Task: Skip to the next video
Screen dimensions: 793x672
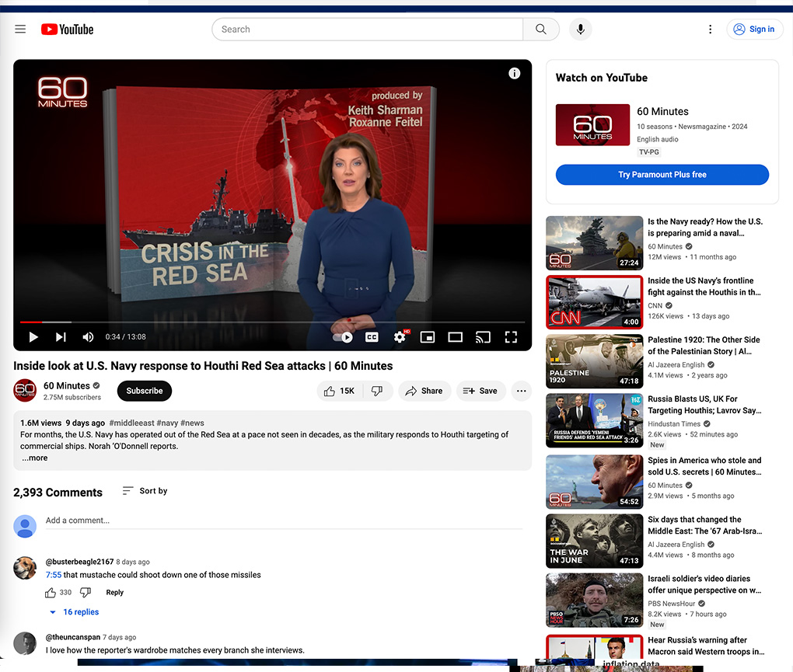Action: click(61, 337)
